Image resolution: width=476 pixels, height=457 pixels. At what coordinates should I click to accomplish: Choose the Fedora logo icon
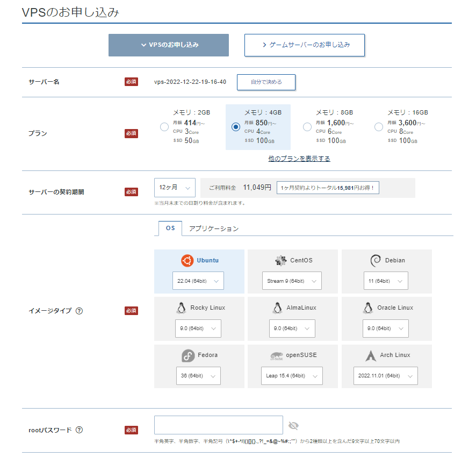pyautogui.click(x=187, y=355)
